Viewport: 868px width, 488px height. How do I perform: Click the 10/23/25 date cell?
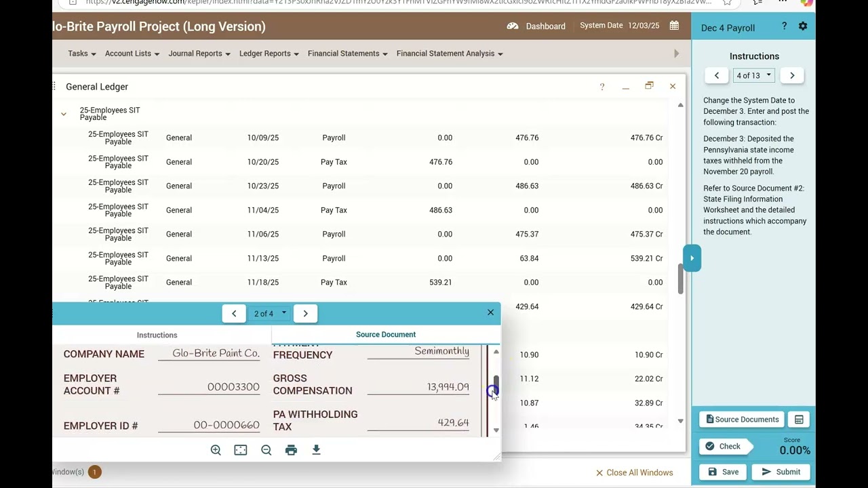pyautogui.click(x=263, y=186)
